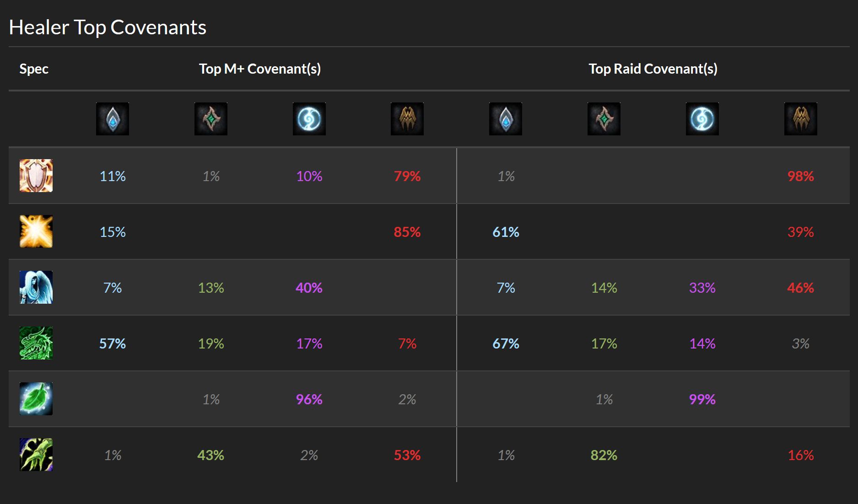The width and height of the screenshot is (858, 504).
Task: Select the Discipline Priest hooded figure icon
Action: tap(36, 287)
